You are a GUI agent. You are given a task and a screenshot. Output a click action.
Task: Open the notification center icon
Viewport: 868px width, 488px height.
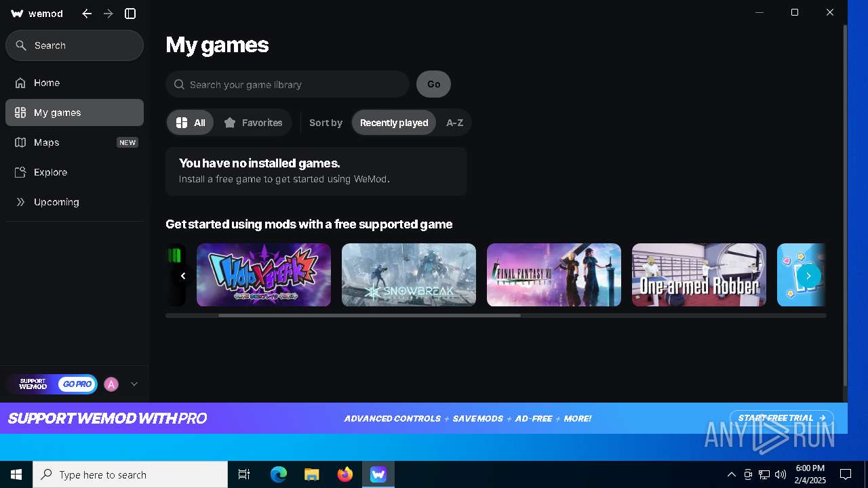click(x=846, y=474)
